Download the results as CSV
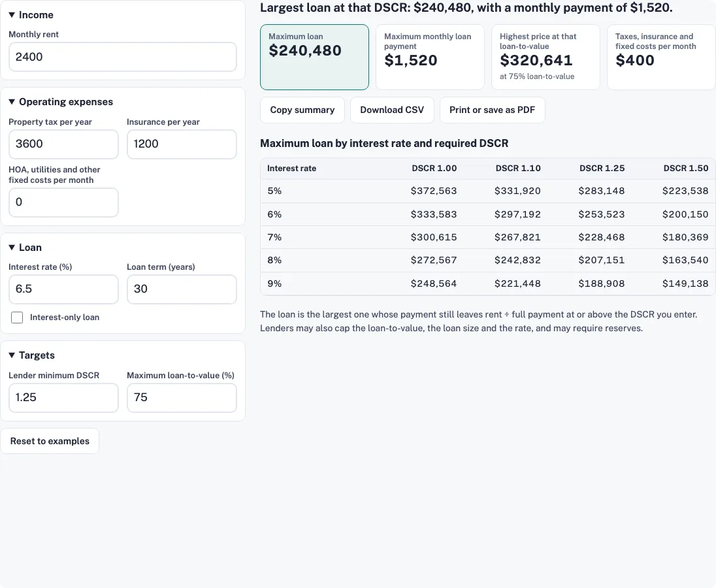716x588 pixels. click(392, 110)
